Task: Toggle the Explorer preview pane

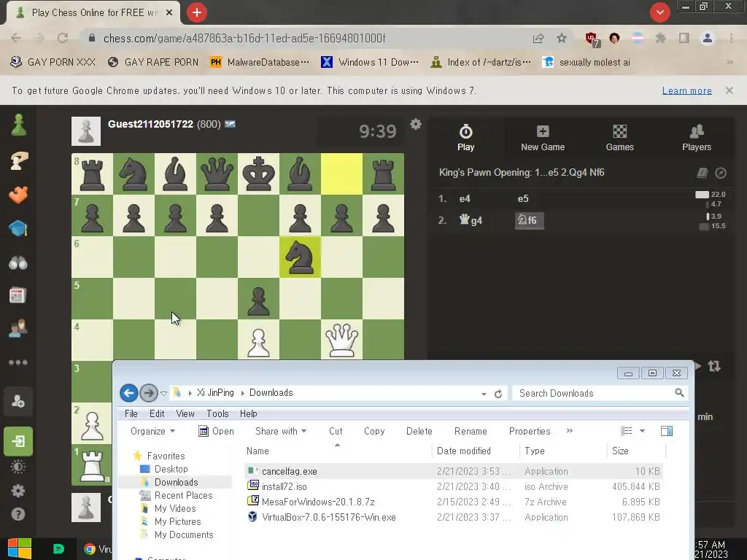Action: tap(667, 431)
